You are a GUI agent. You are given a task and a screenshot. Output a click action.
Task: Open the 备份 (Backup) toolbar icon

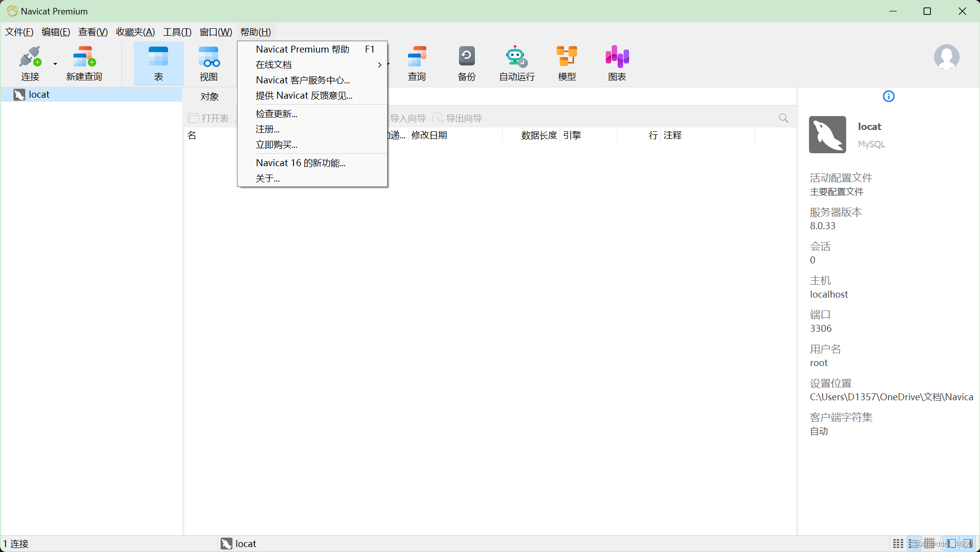[x=466, y=63]
